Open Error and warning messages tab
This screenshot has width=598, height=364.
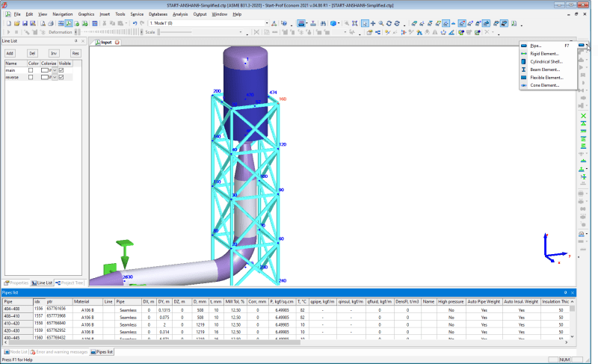tap(59, 352)
